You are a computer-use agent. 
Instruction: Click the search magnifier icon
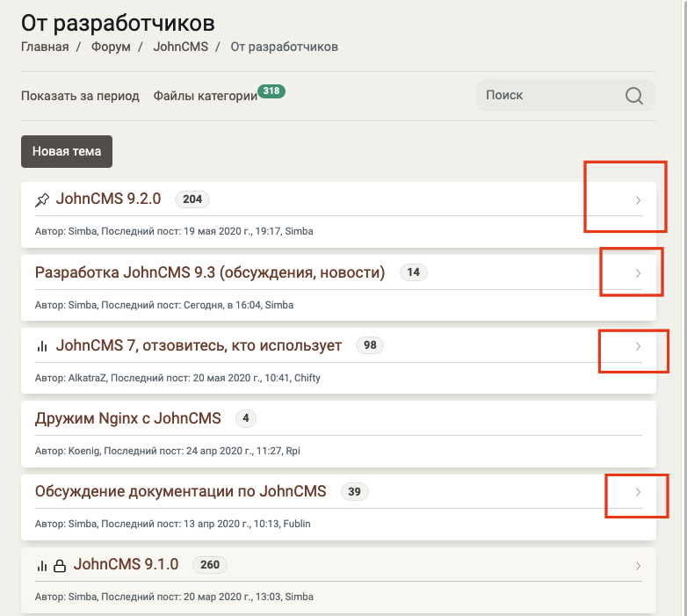click(x=634, y=96)
